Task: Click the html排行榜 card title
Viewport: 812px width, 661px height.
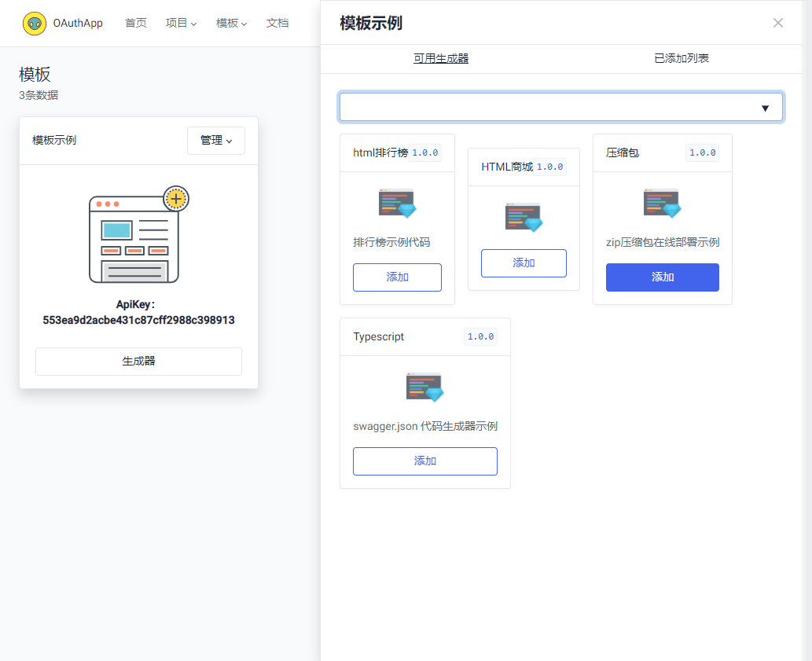Action: click(380, 152)
